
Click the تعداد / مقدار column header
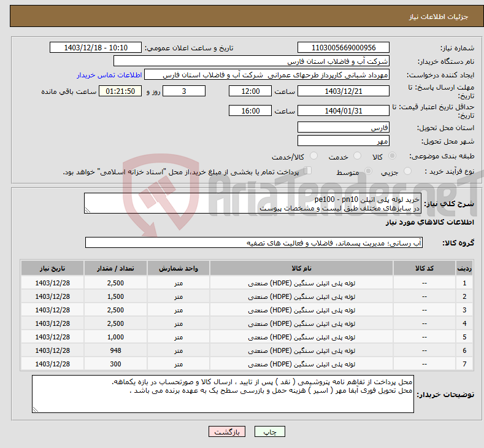tap(115, 268)
